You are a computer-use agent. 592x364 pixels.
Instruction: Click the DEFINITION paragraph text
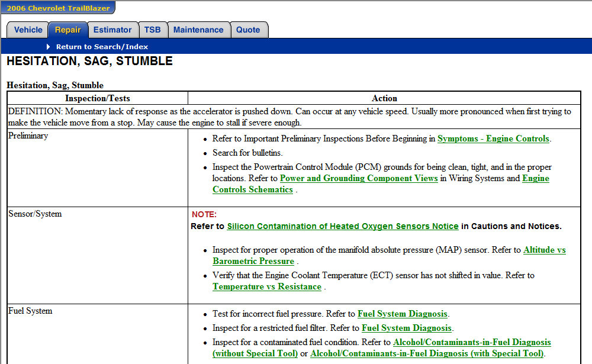289,117
